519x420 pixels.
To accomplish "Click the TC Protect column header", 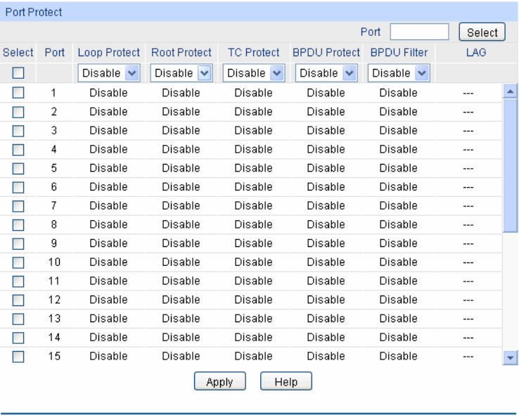I will click(254, 52).
